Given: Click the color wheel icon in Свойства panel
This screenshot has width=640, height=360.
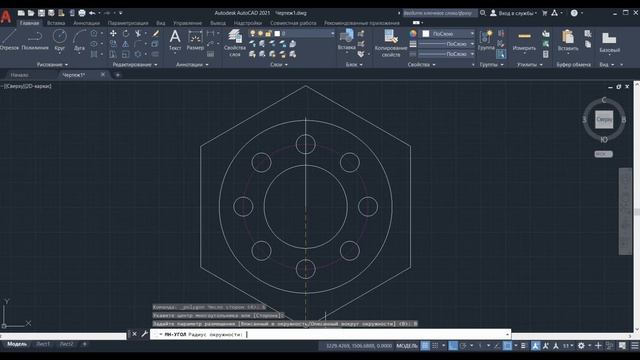Looking at the screenshot, I should (x=413, y=33).
